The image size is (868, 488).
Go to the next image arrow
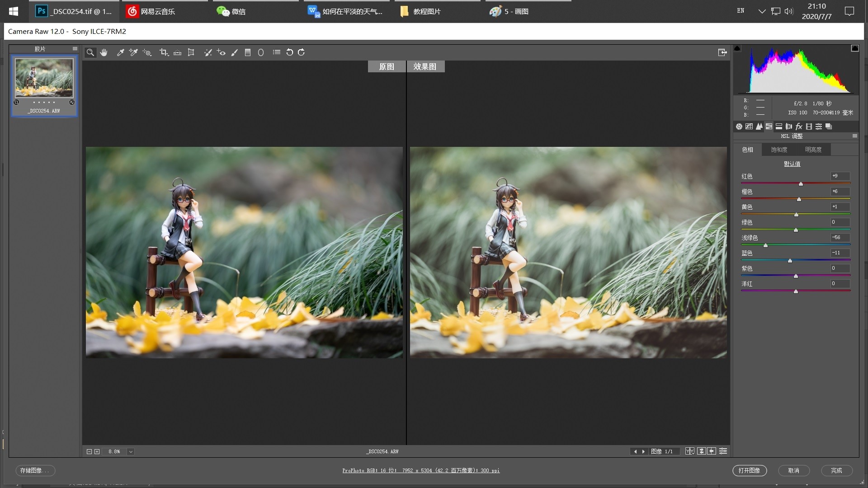643,451
